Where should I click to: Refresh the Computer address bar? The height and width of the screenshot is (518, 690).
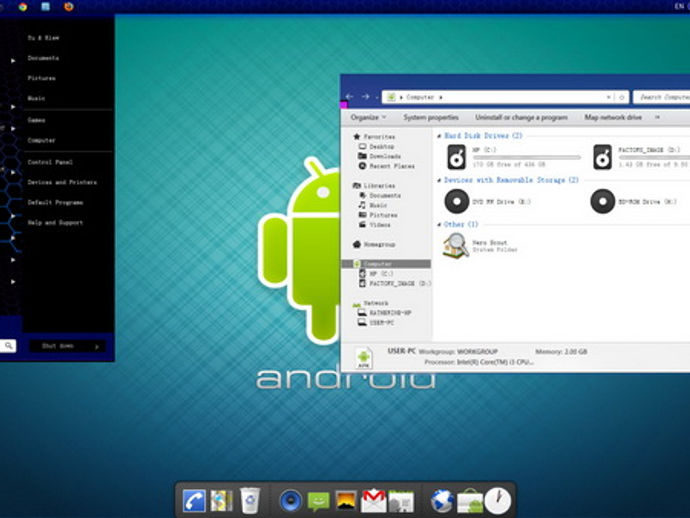[622, 97]
